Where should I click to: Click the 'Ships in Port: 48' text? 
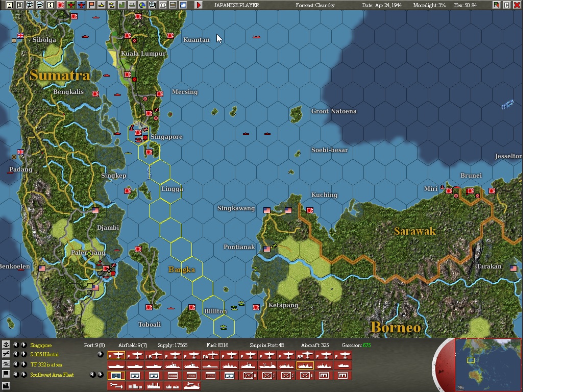266,345
